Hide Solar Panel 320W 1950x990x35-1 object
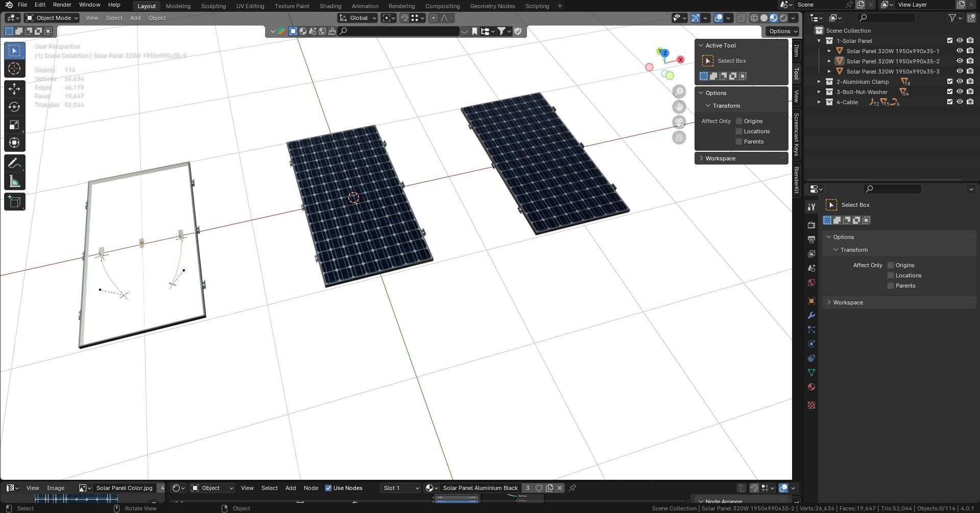The image size is (980, 513). (960, 51)
